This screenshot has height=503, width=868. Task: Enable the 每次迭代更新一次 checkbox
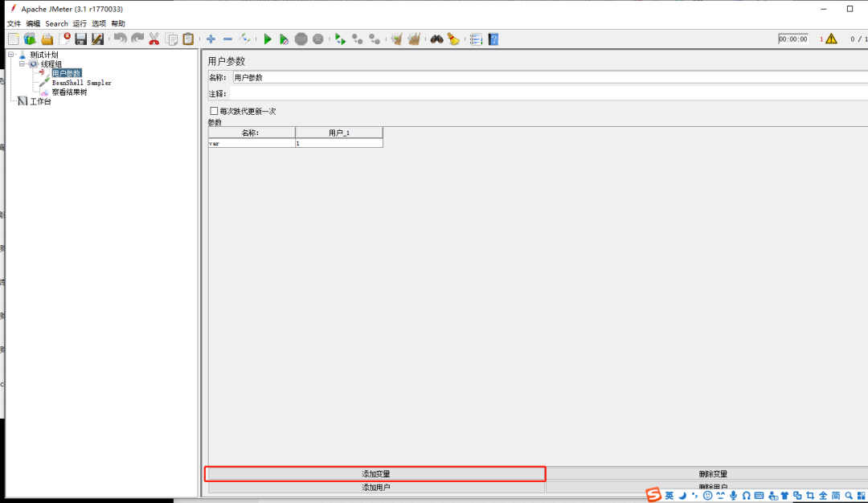214,111
